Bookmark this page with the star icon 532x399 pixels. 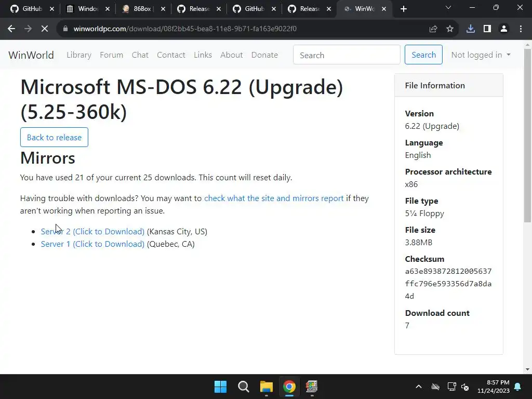[x=450, y=29]
